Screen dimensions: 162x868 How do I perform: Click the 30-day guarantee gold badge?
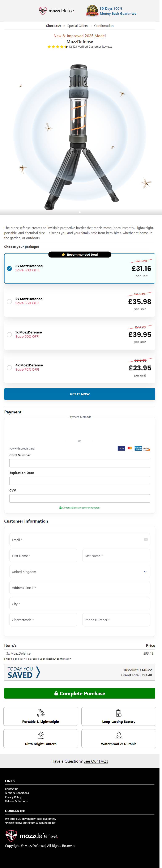pyautogui.click(x=92, y=11)
